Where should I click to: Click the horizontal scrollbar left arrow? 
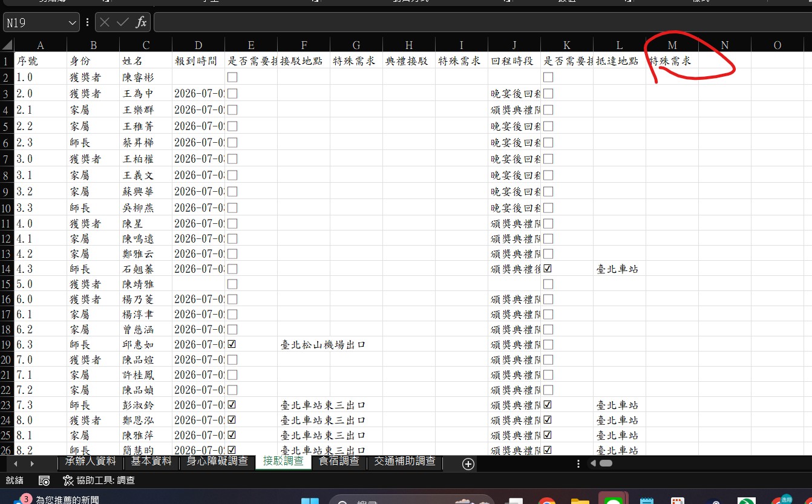(x=593, y=463)
